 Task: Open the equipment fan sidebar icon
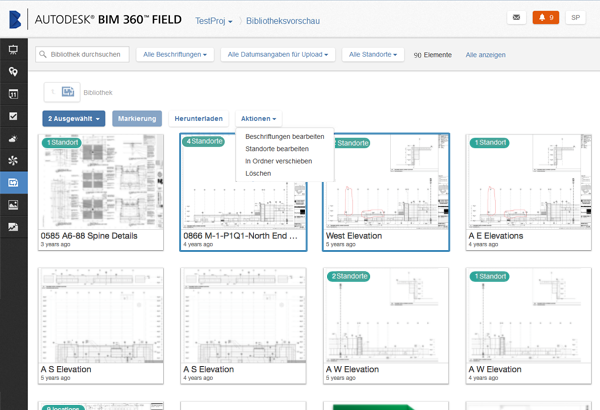[x=13, y=160]
